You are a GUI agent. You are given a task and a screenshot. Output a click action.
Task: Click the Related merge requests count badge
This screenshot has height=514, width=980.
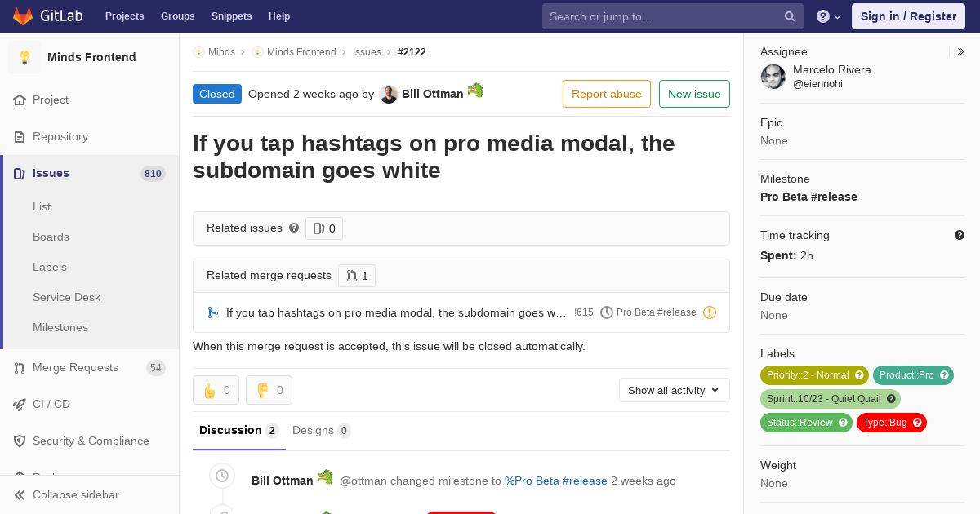[x=357, y=276]
